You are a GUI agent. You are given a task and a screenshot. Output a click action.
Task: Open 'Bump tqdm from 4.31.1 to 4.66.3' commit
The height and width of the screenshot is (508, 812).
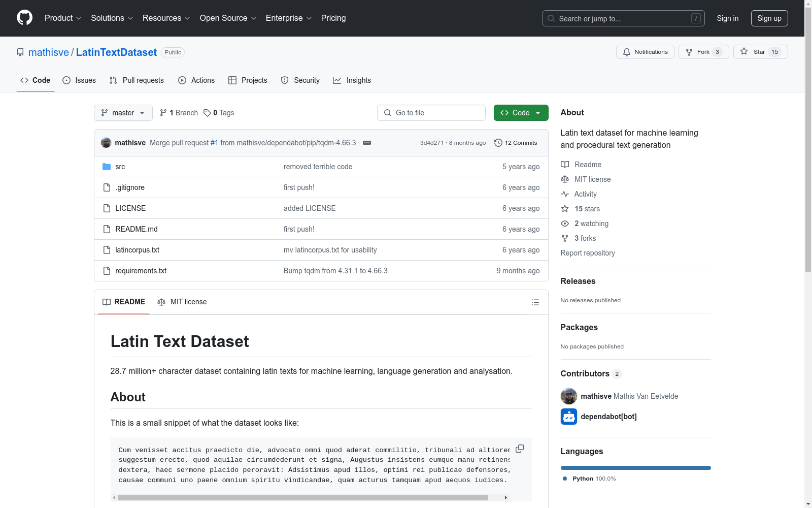tap(335, 271)
